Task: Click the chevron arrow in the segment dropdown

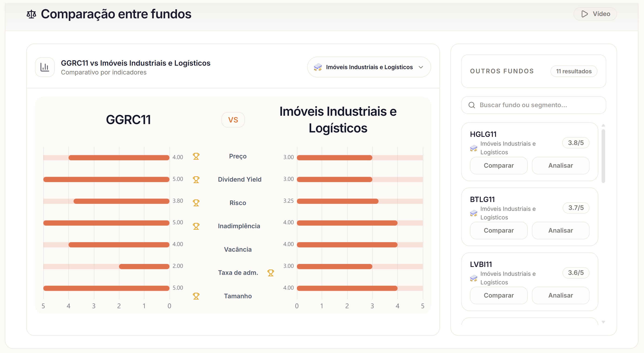Action: 421,67
